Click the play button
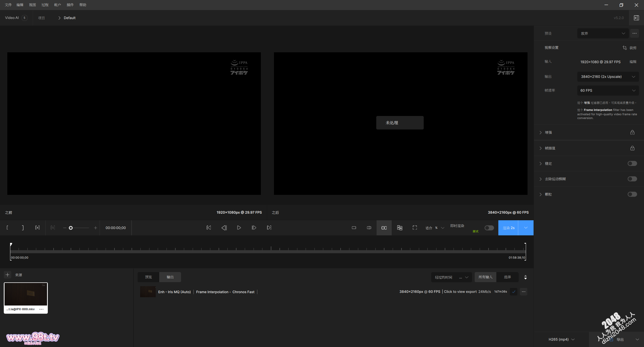This screenshot has height=347, width=644. coord(239,228)
